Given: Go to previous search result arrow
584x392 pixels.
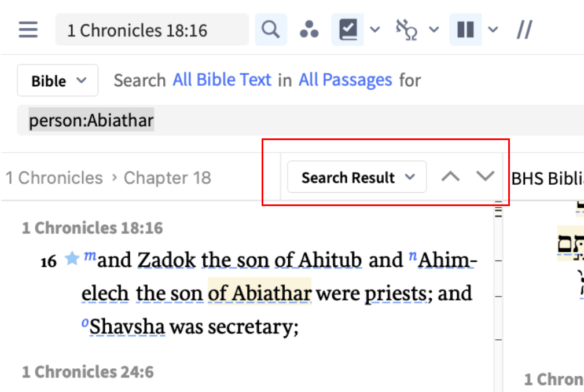Looking at the screenshot, I should (x=450, y=177).
